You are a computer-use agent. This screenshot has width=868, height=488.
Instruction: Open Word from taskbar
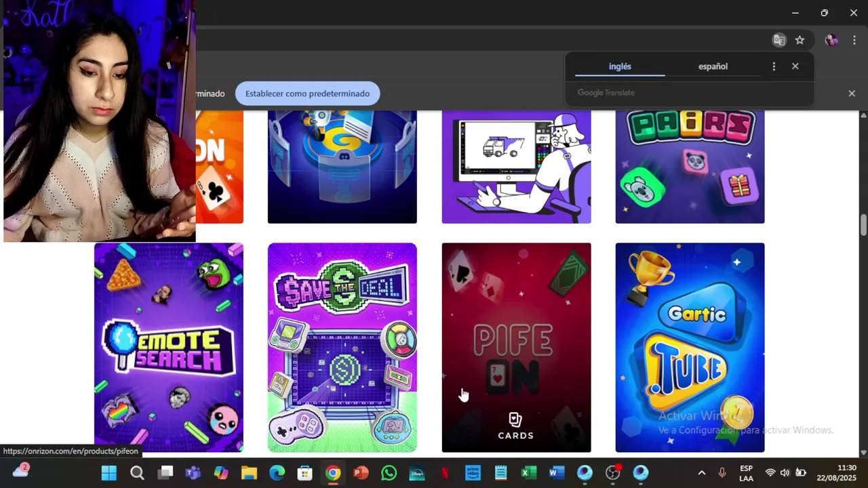557,472
